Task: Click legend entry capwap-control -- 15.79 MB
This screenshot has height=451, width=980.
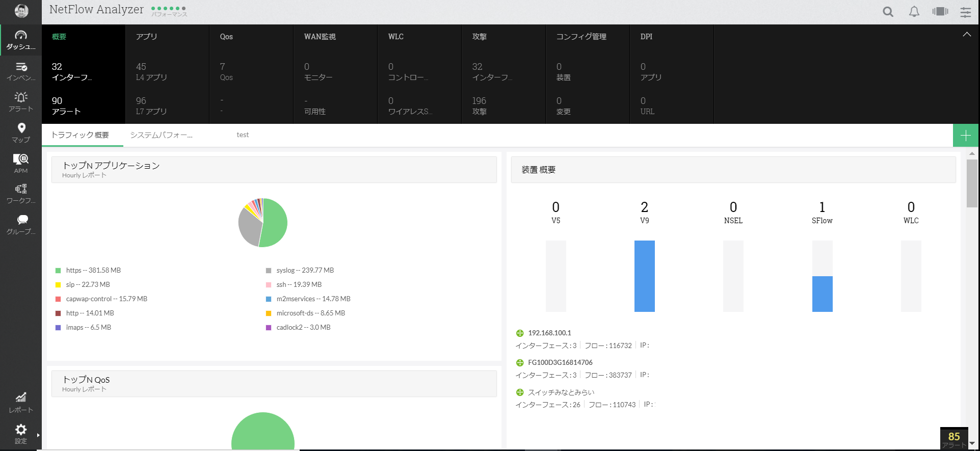Action: (107, 299)
